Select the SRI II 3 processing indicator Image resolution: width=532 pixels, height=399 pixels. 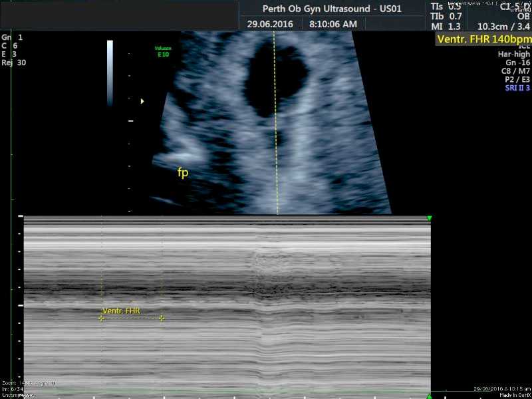[517, 87]
